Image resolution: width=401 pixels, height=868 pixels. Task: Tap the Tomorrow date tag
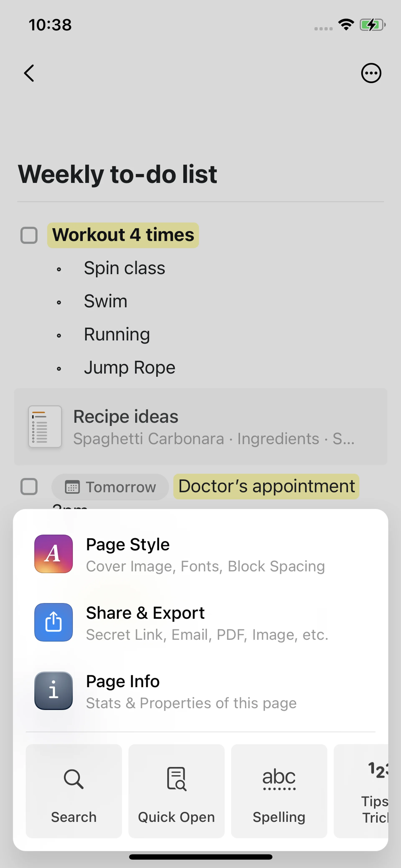tap(110, 487)
